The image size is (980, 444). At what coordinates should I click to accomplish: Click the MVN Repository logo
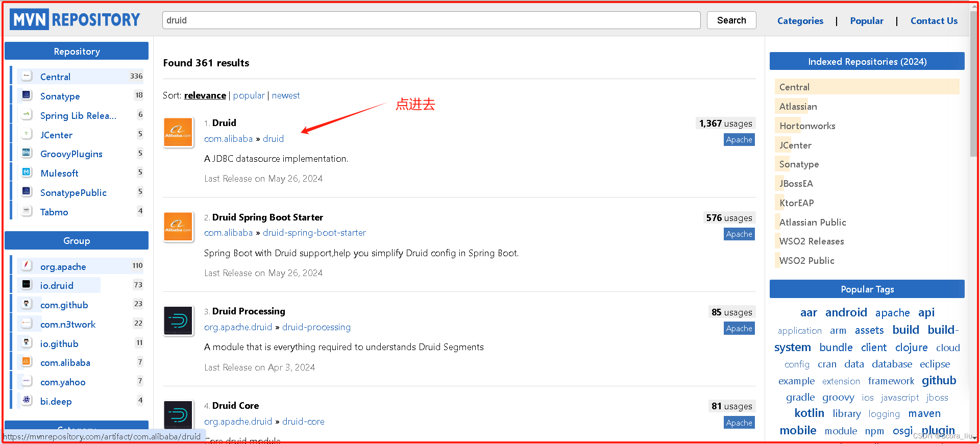point(75,19)
